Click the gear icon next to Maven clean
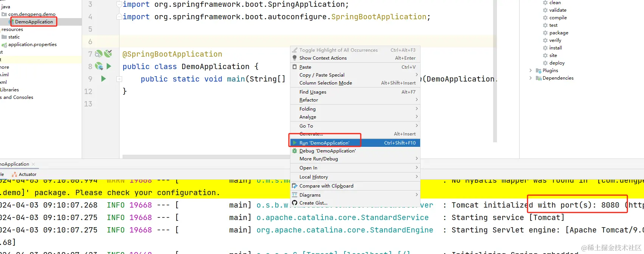This screenshot has width=644, height=254. click(545, 3)
